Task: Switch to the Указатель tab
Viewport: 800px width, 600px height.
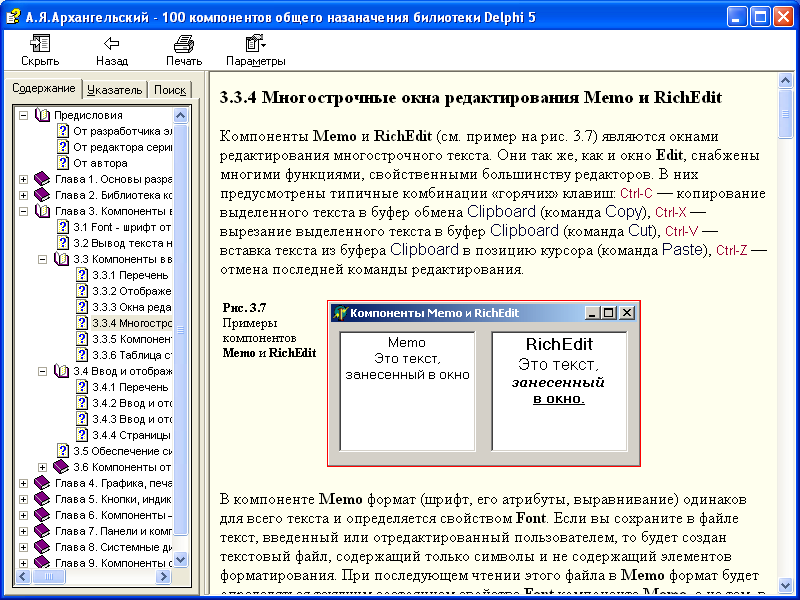Action: click(x=114, y=90)
